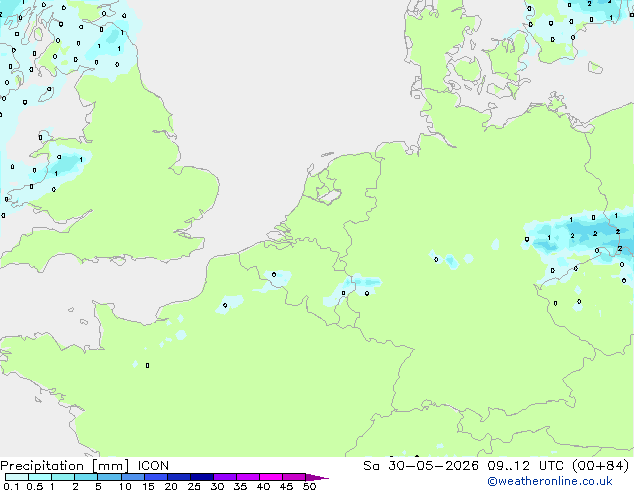Select the 0.5 to 1 mm legend swatch

tap(40, 477)
